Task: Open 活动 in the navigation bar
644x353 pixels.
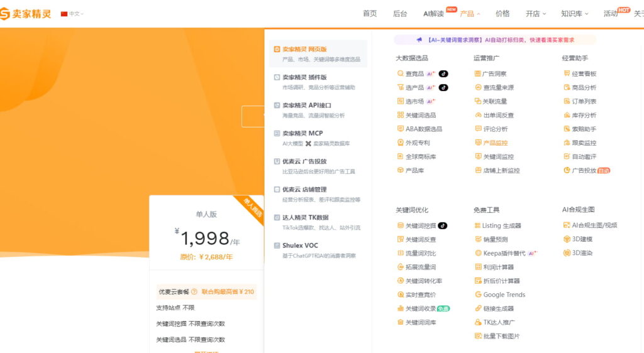Action: (610, 14)
